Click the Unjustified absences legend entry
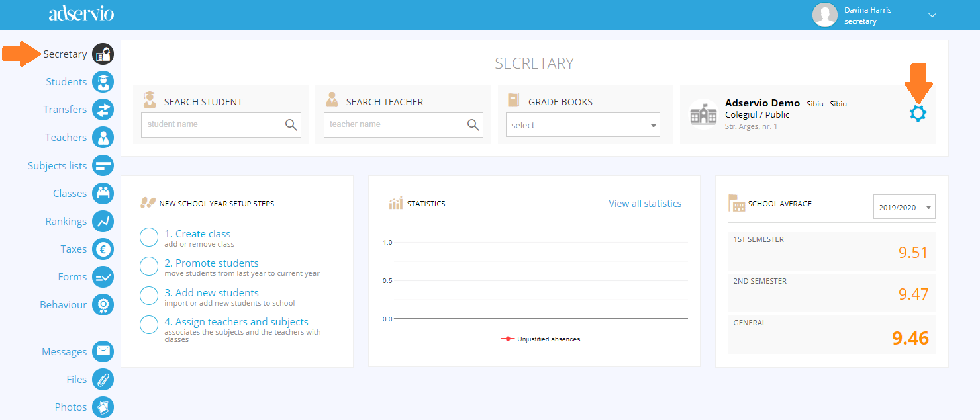The image size is (980, 420). [541, 339]
